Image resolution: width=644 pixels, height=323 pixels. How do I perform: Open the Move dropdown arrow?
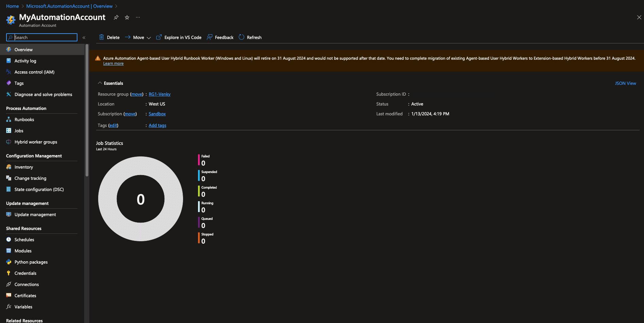coord(149,38)
